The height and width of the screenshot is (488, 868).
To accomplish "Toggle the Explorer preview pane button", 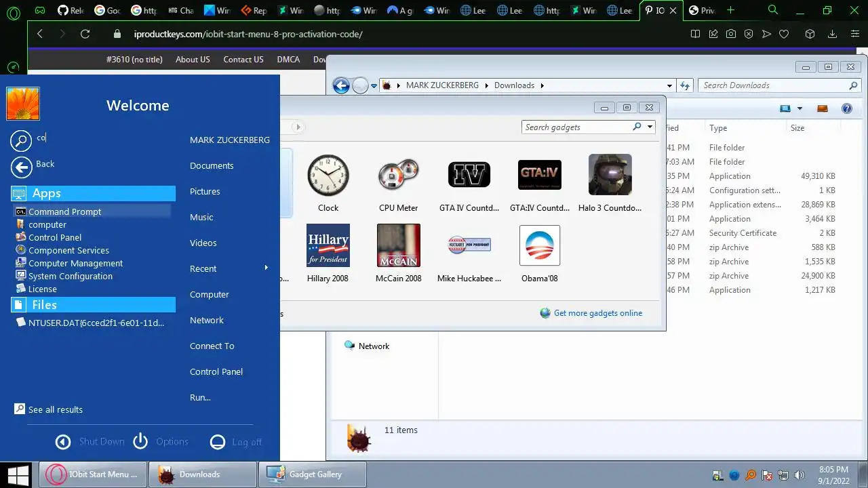I will tap(823, 108).
